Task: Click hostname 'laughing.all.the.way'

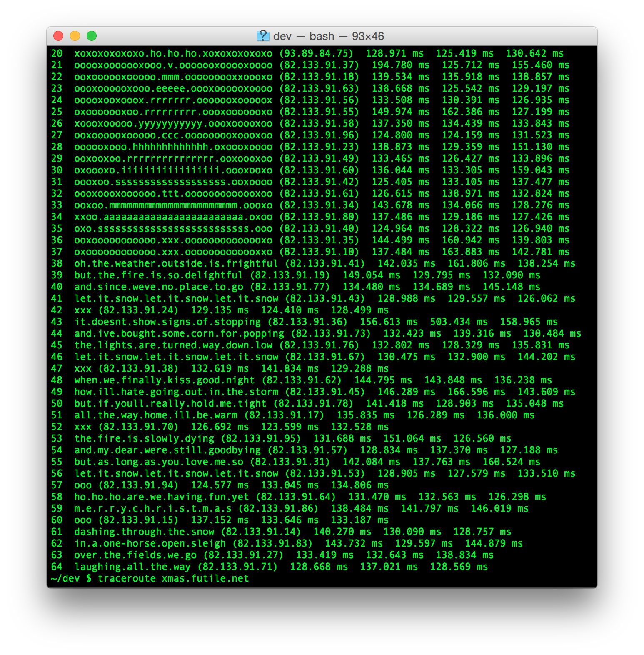Action: (132, 567)
